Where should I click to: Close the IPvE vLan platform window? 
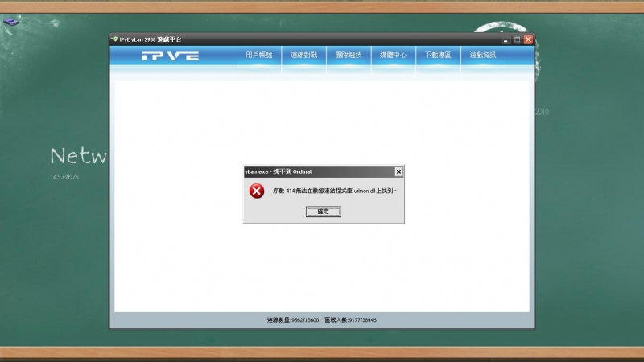528,39
